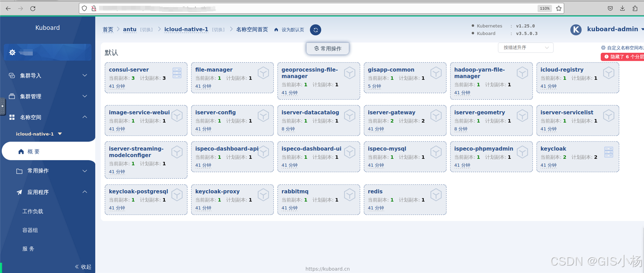Image resolution: width=644 pixels, height=273 pixels.
Task: Select 概要 in sidebar
Action: click(48, 152)
